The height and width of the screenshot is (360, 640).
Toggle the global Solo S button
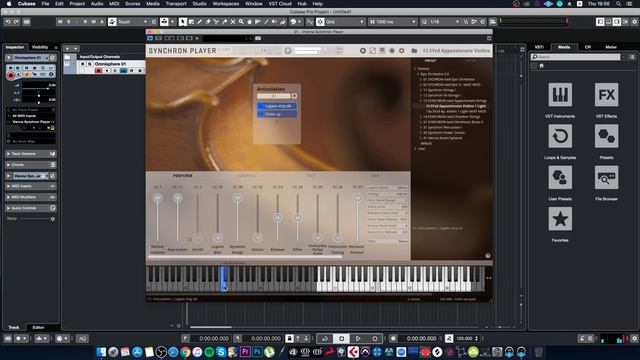[69, 22]
